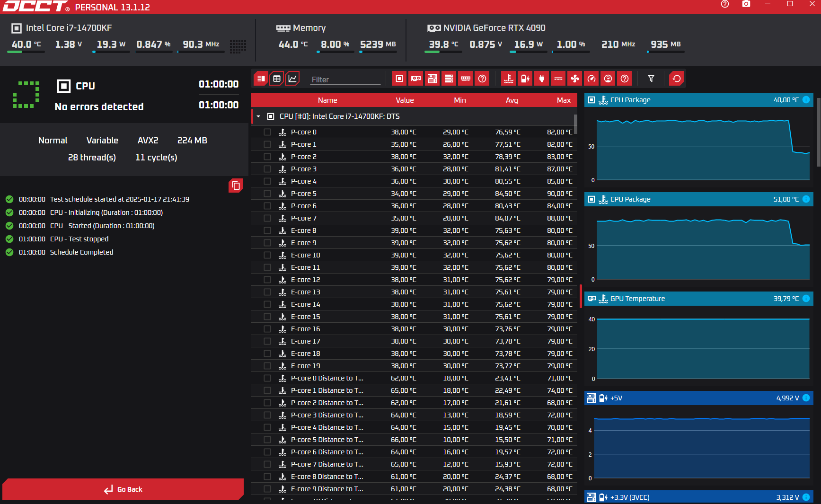Tick the E-core 19 checkbox
This screenshot has height=504, width=821.
pyautogui.click(x=267, y=366)
